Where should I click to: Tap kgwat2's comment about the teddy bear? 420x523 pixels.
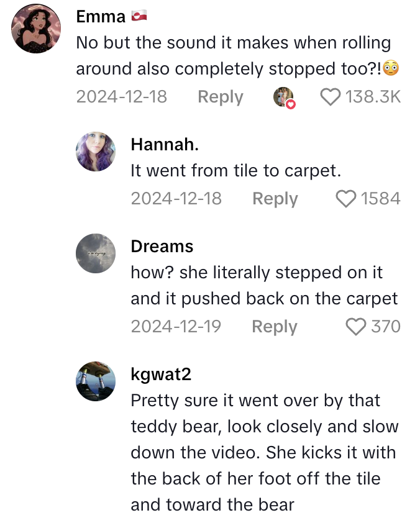(264, 452)
